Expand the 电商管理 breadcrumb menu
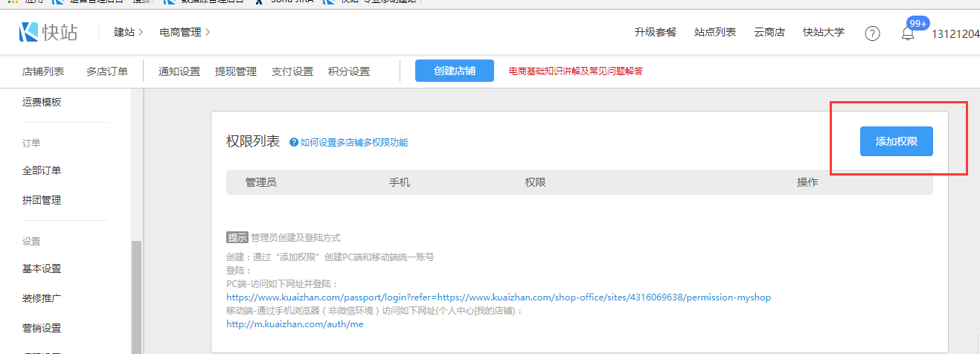Screen dimensions: 980x354 tap(185, 33)
